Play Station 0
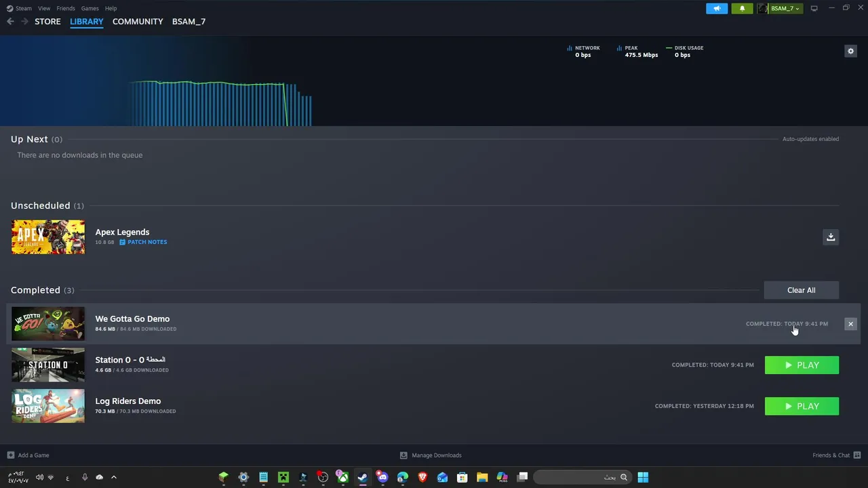 click(x=802, y=365)
